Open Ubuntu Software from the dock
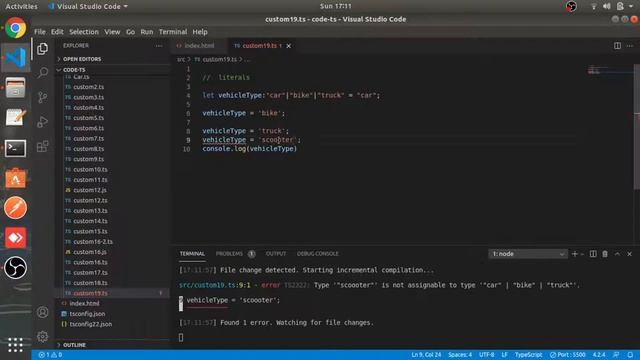Viewport: 640px width, 360px height. (x=16, y=178)
